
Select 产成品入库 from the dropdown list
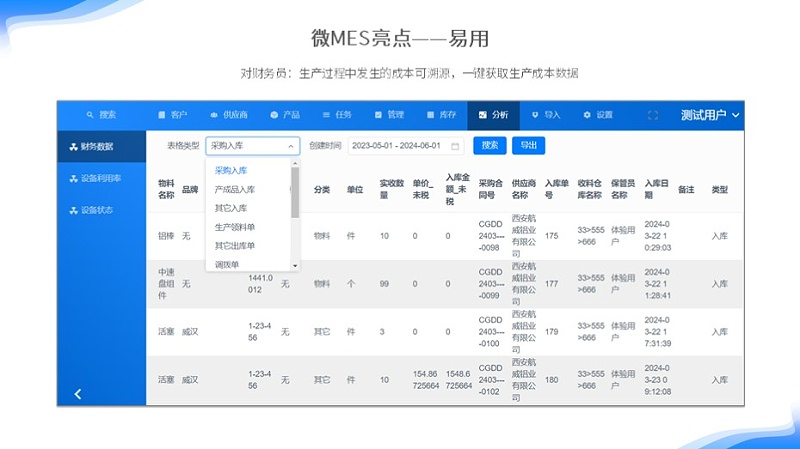point(234,189)
